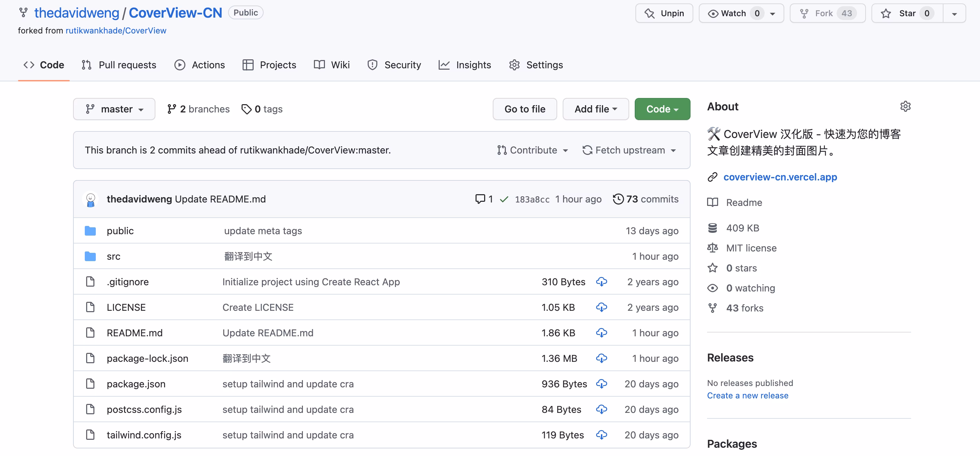Click the download cloud icon for postcss.config.js
980x456 pixels.
[x=601, y=409]
